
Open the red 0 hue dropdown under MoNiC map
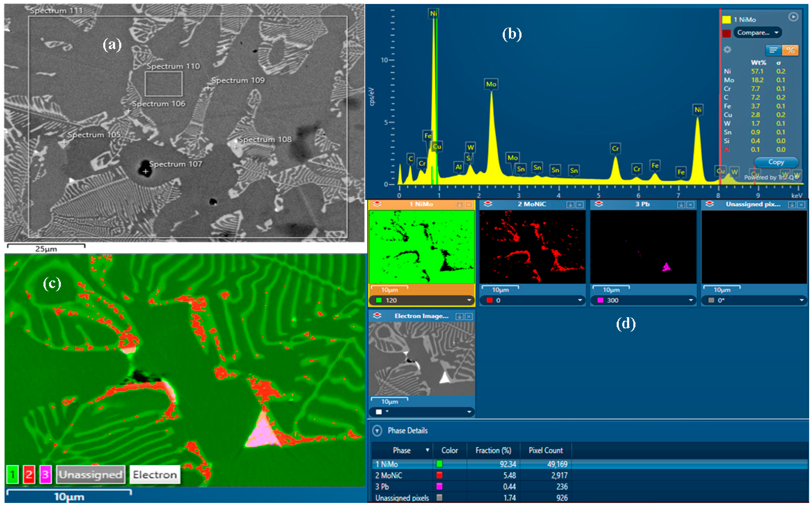click(x=532, y=300)
